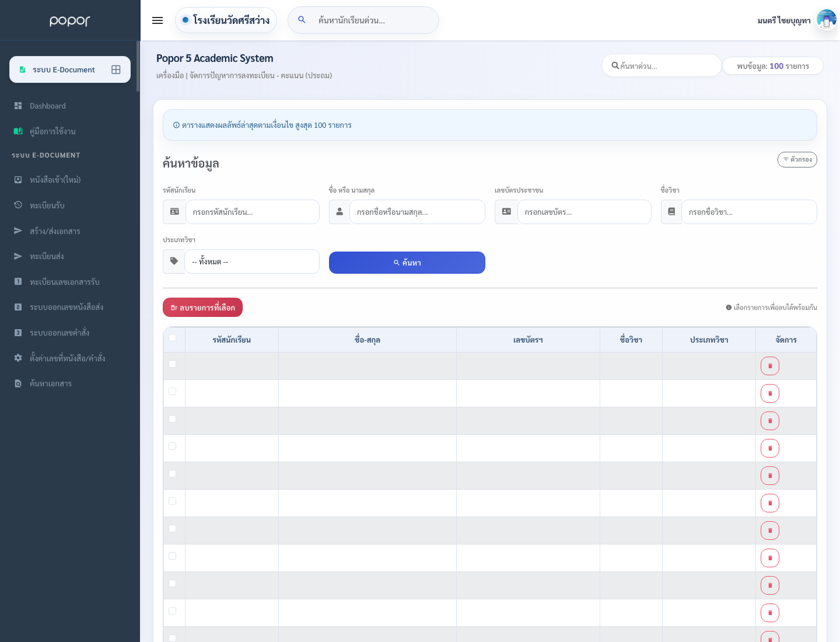Tick the checkbox on the fifth table row
The image size is (840, 642).
[172, 473]
